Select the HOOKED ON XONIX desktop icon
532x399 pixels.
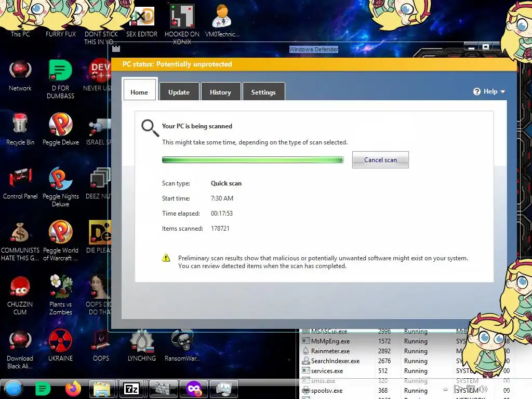coord(182,24)
